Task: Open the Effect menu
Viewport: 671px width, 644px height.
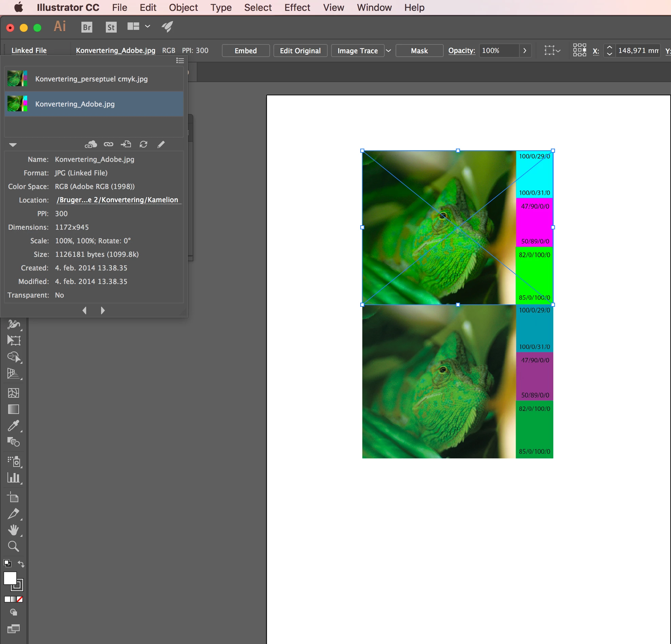Action: tap(297, 7)
